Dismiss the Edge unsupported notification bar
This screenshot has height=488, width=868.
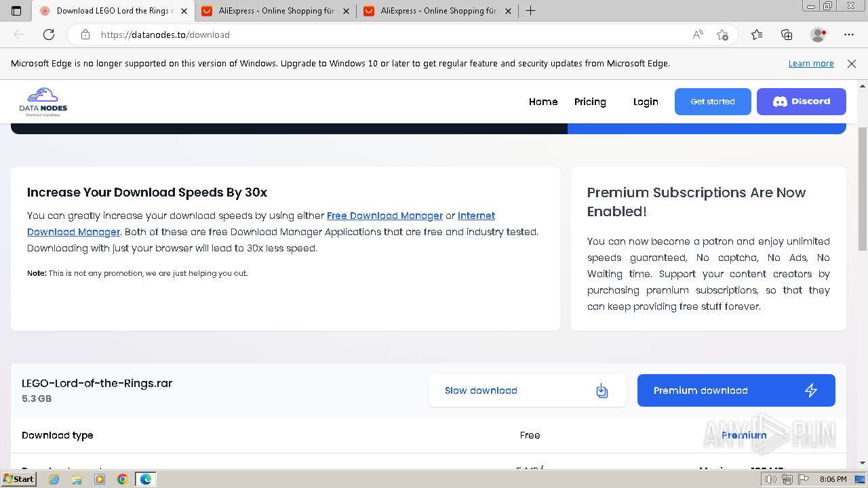click(x=852, y=63)
